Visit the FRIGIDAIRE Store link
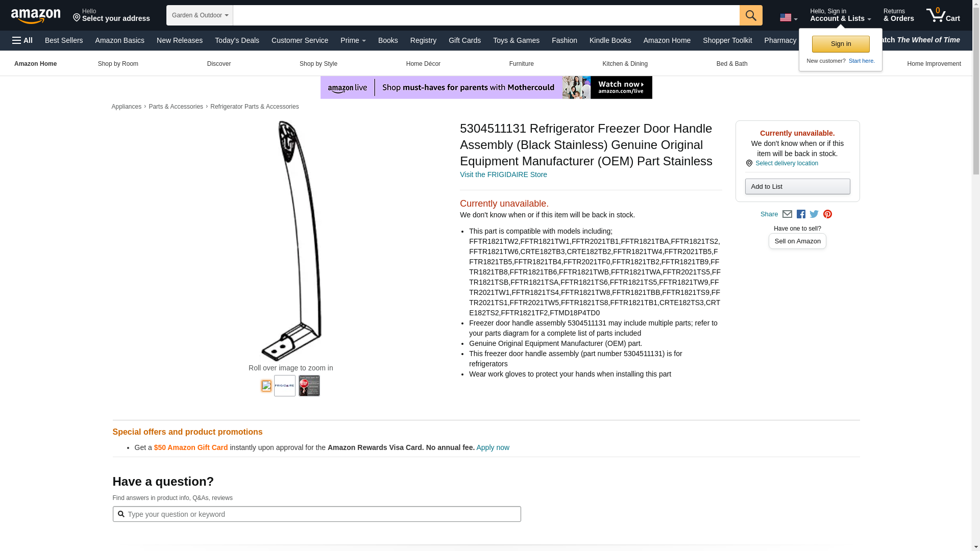 pos(503,174)
